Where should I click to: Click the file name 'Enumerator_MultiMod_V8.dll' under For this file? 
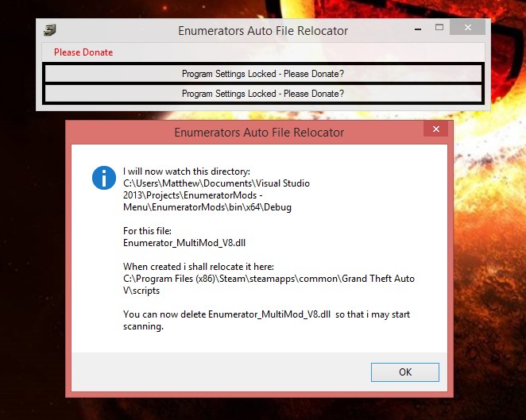[x=184, y=243]
